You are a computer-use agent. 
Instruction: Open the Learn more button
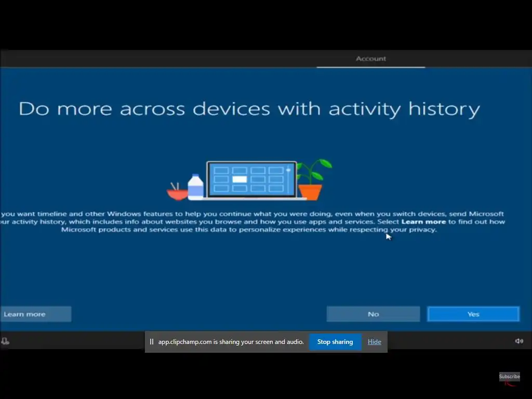click(35, 314)
